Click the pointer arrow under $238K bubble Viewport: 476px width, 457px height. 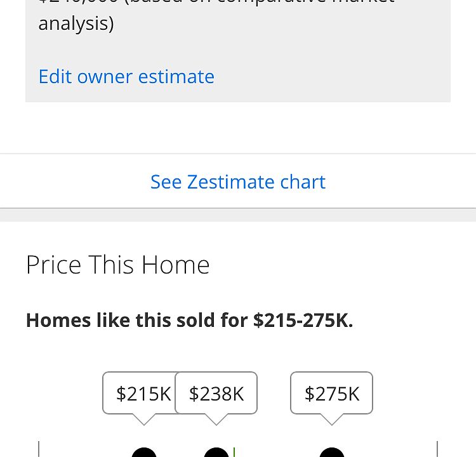pyautogui.click(x=216, y=420)
